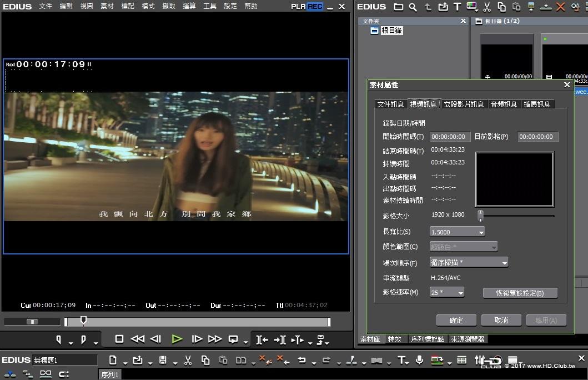Open the 顏色範圍 超級白 dropdown
The image size is (588, 380).
[464, 247]
